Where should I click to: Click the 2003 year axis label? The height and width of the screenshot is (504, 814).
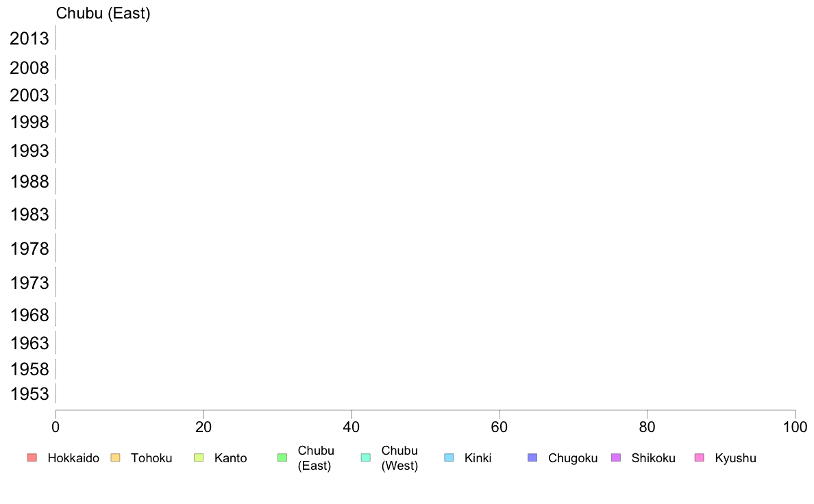click(29, 95)
